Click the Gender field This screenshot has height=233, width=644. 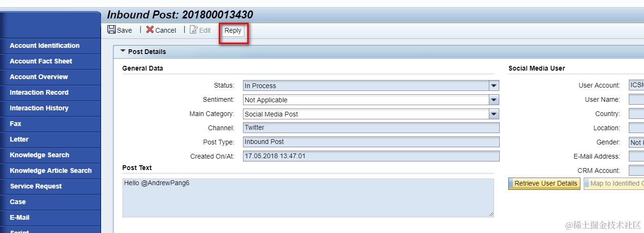point(636,142)
